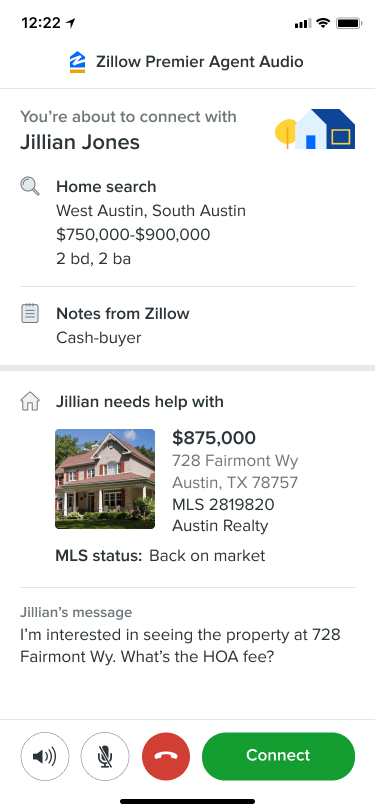
Task: Tap the location arrow beside time
Action: tap(70, 23)
